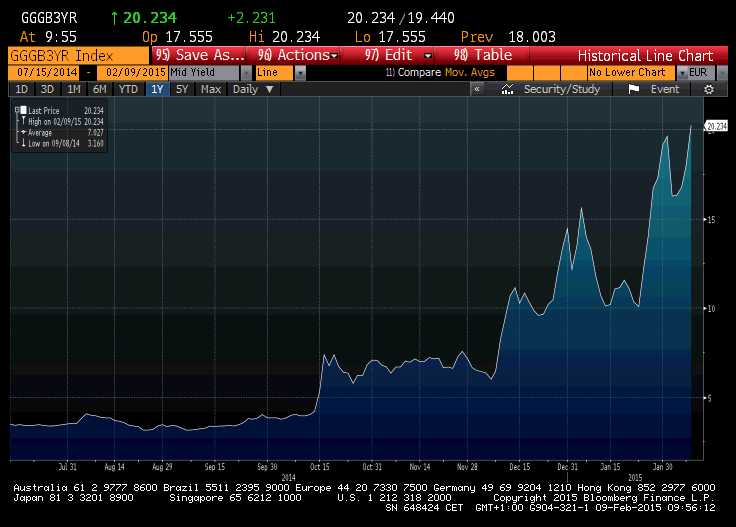Select the 1M range tab

(74, 89)
